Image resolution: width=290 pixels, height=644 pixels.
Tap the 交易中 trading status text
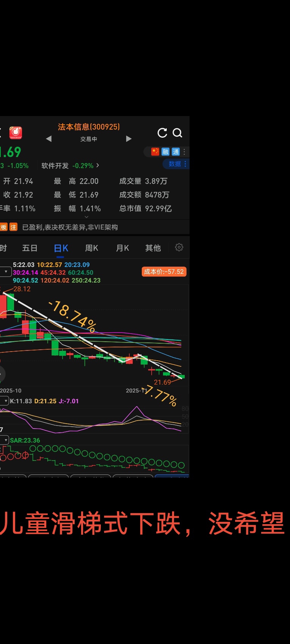89,139
